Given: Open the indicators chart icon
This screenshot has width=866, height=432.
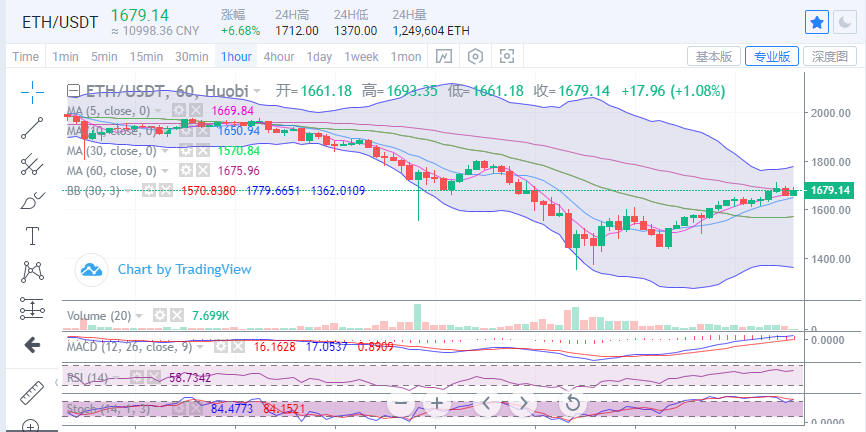Looking at the screenshot, I should pyautogui.click(x=444, y=56).
